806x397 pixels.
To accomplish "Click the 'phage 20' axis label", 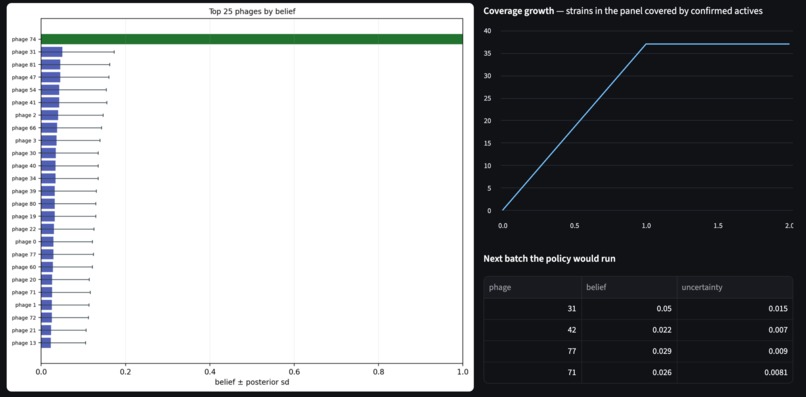I will tap(24, 280).
